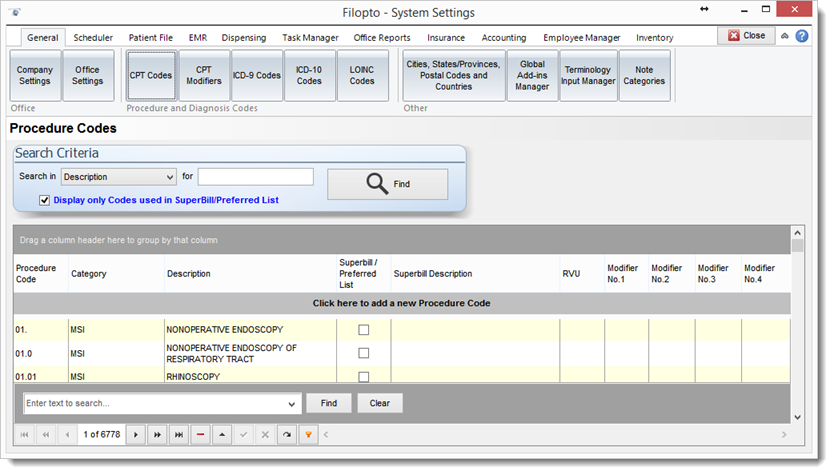Open the Task Manager tab
833x474 pixels.
point(310,38)
